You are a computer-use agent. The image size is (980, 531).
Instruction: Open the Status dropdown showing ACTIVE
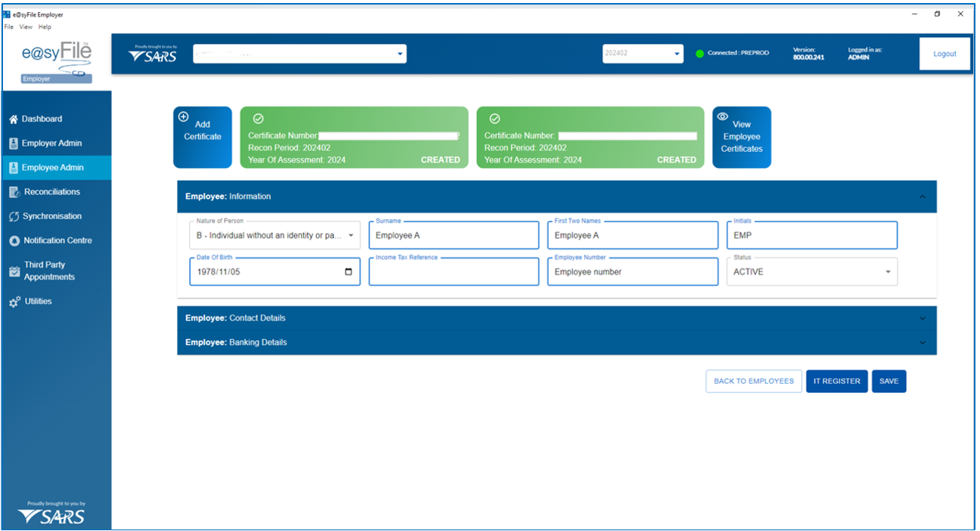[888, 272]
